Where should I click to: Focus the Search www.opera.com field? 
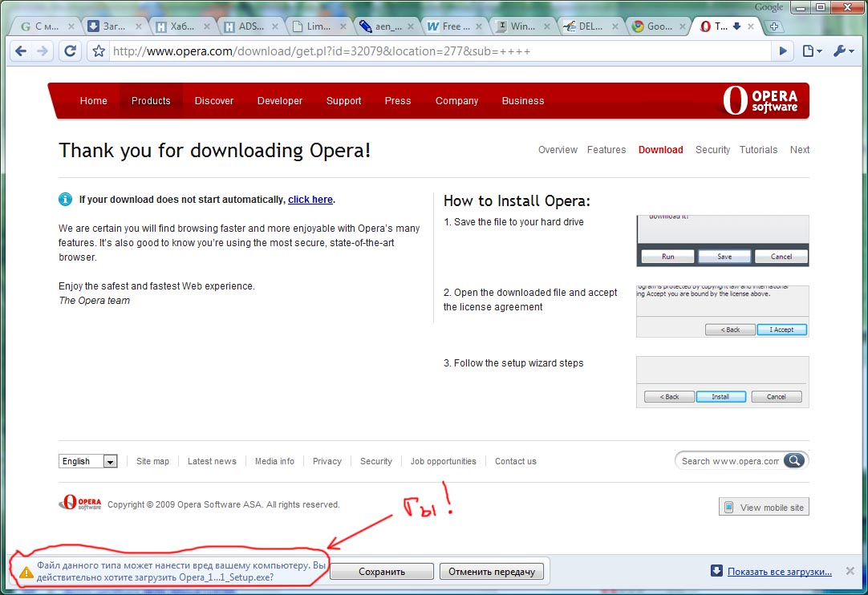[x=729, y=460]
